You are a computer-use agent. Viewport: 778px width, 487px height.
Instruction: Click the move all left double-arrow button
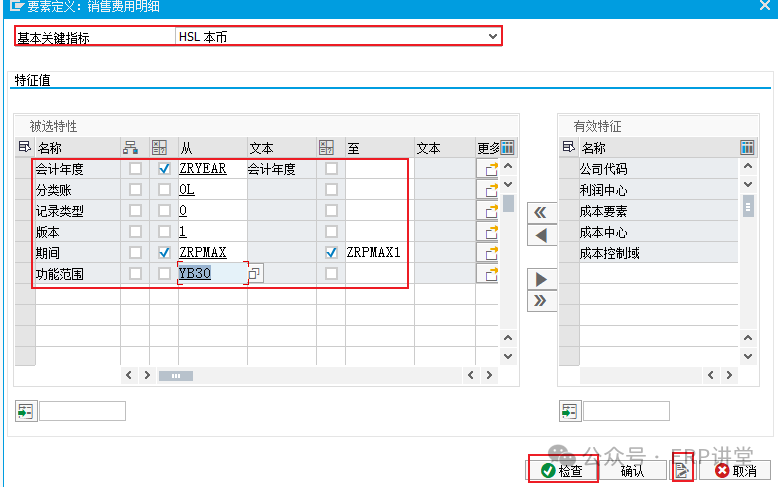point(541,212)
